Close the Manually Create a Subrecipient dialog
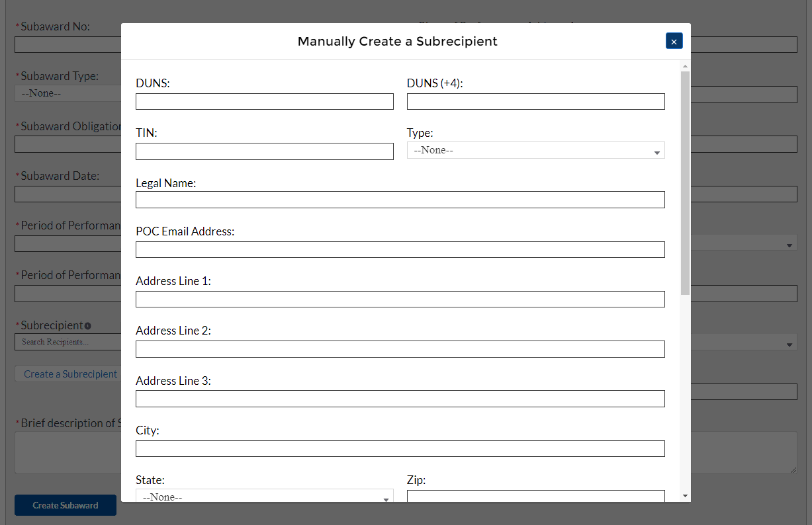Screen dimensions: 812x525 (674, 41)
